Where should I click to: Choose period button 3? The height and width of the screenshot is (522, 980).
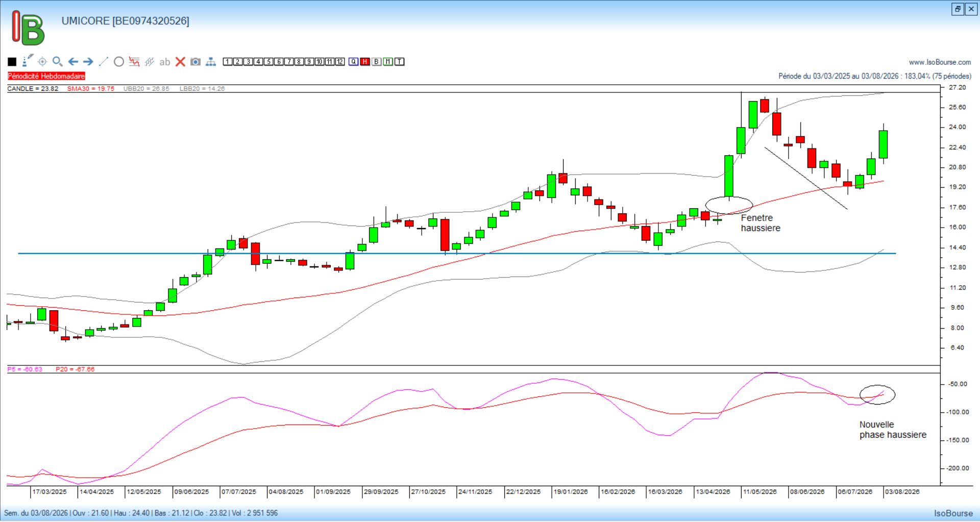click(x=248, y=62)
